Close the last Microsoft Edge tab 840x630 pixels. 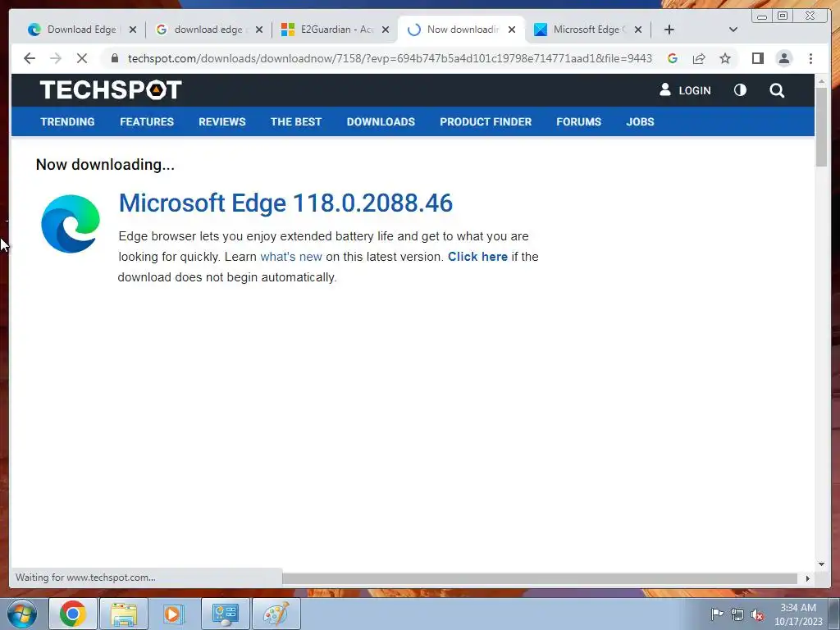tap(638, 30)
